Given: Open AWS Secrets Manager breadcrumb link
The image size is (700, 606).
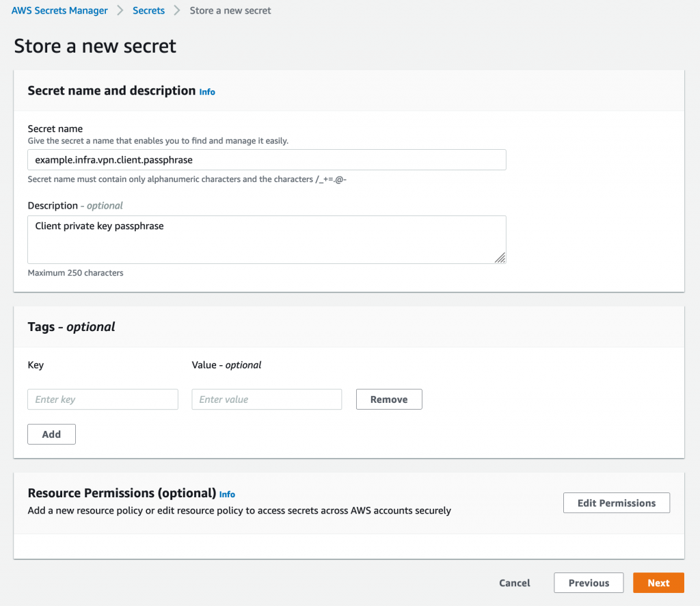Looking at the screenshot, I should click(59, 10).
